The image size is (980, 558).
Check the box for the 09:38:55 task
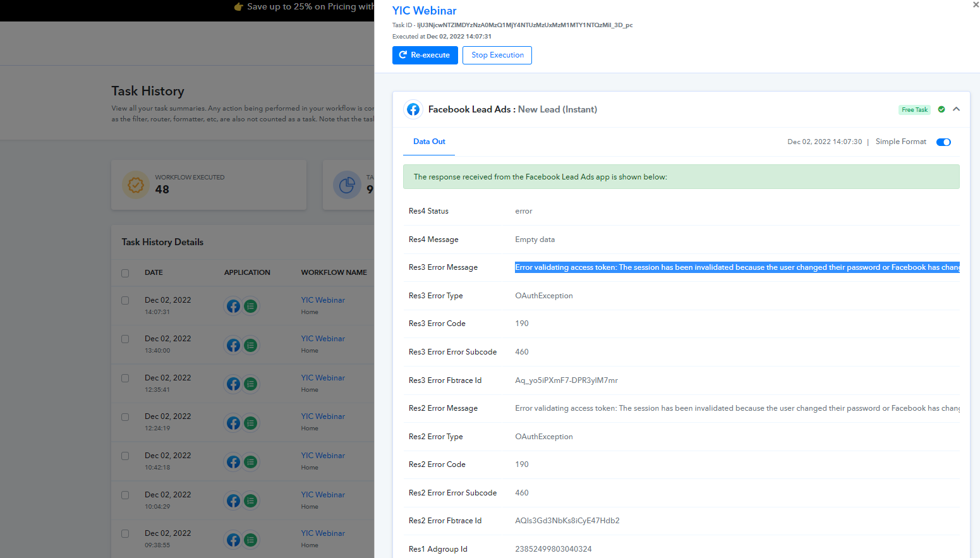pos(125,533)
